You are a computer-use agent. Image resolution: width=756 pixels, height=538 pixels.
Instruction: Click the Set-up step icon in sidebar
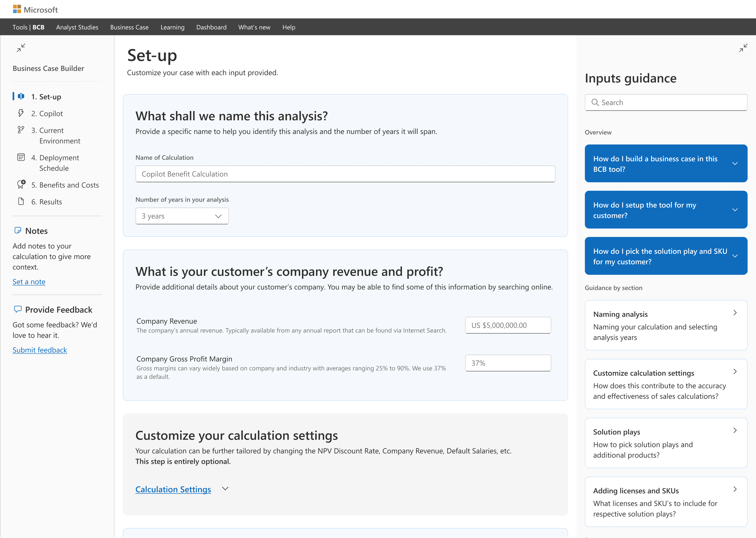21,96
